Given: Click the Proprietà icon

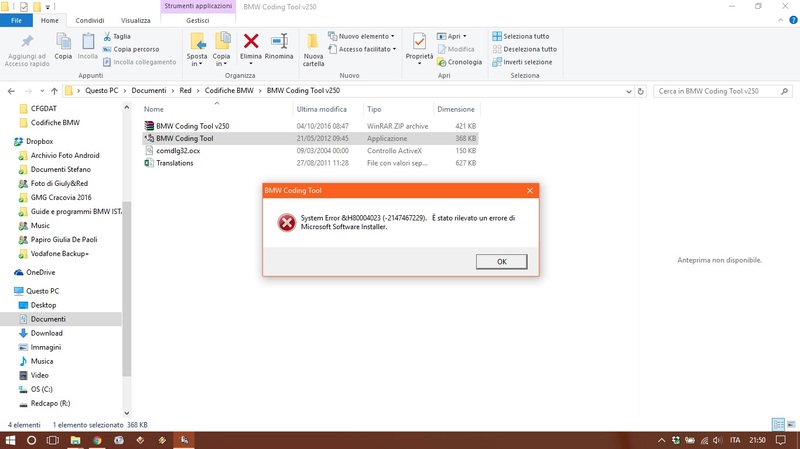Looking at the screenshot, I should pos(419,41).
